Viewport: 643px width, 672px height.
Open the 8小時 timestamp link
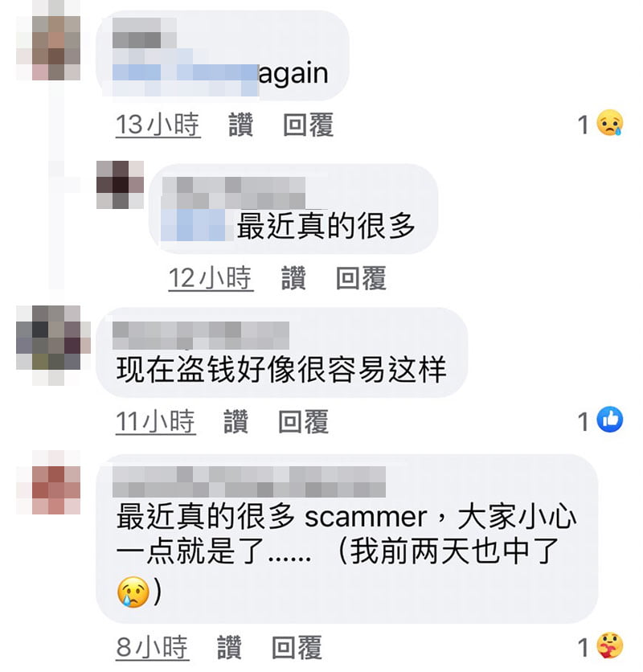pyautogui.click(x=152, y=647)
